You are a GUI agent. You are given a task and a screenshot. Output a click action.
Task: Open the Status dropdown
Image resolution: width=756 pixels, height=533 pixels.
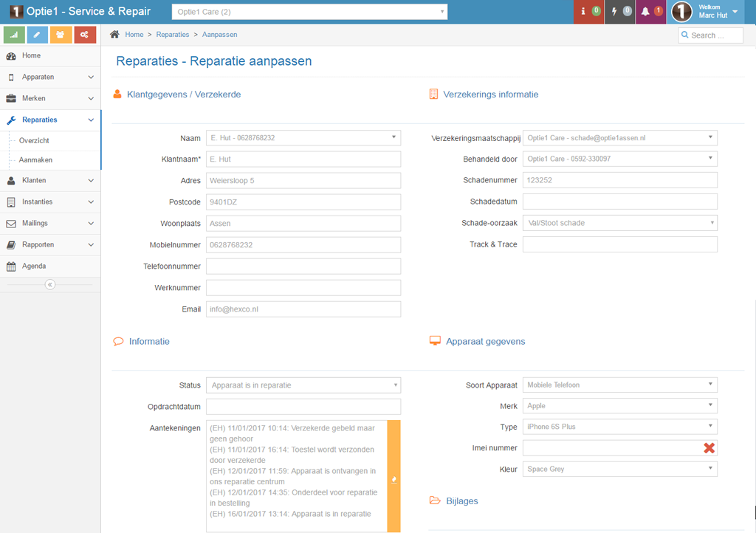[303, 385]
